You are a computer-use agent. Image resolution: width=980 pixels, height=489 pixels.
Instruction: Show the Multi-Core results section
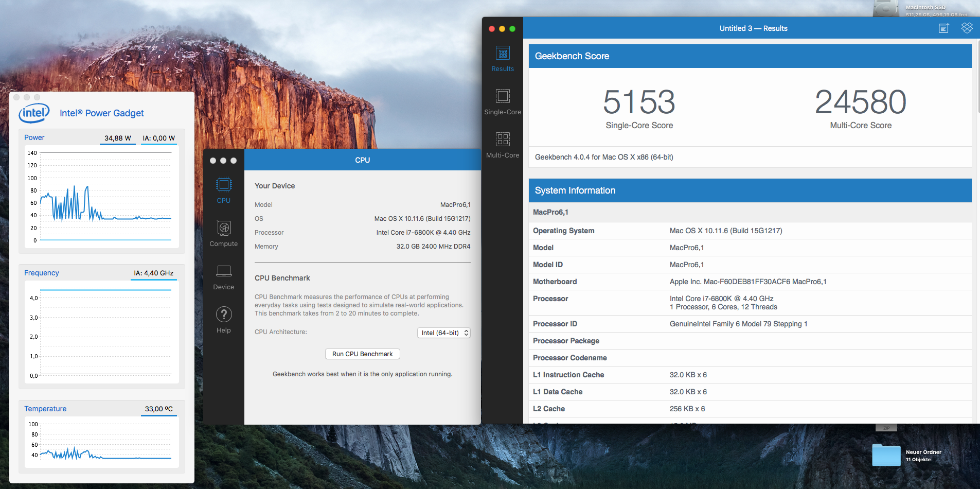(x=503, y=139)
